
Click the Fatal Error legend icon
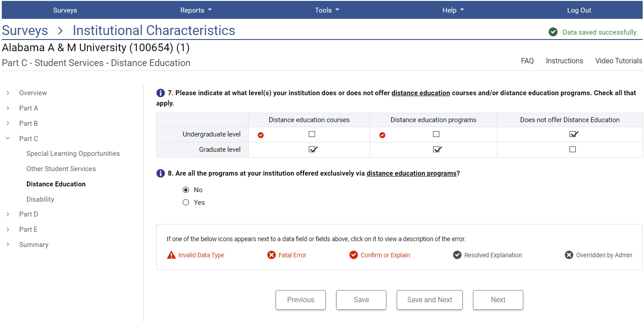[272, 255]
